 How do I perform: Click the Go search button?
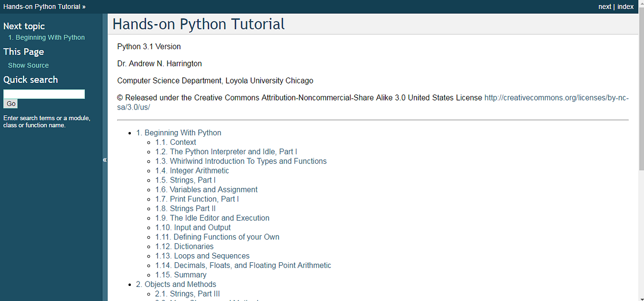click(x=10, y=104)
